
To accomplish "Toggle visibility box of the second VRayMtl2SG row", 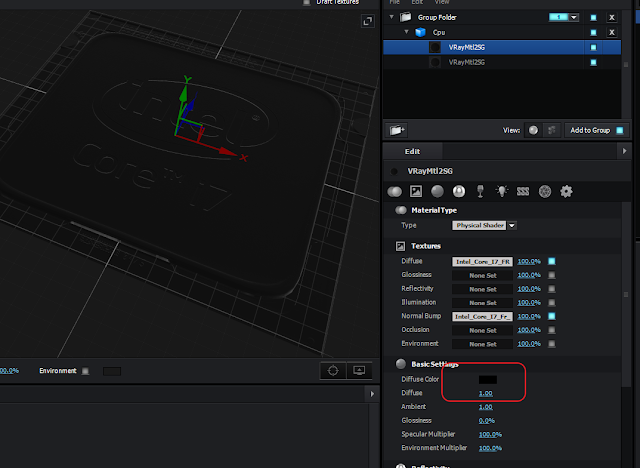I will coord(593,62).
